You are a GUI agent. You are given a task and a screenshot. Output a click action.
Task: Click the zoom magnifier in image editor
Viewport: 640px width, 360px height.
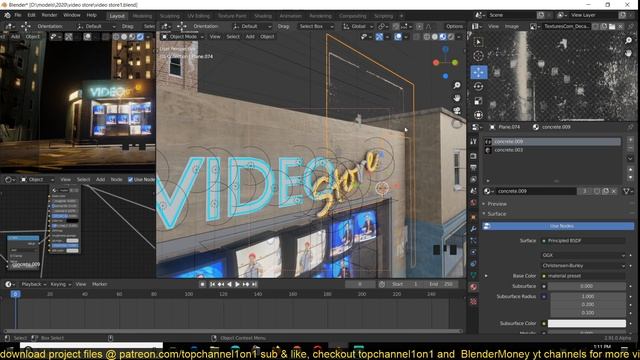(x=629, y=40)
